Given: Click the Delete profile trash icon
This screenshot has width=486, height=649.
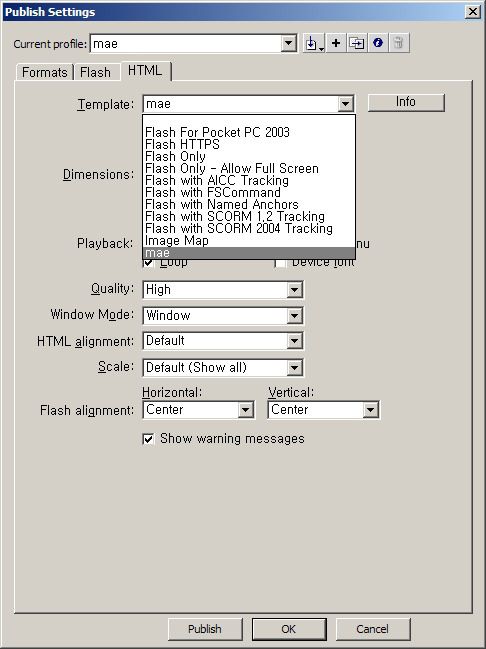Looking at the screenshot, I should tap(399, 43).
